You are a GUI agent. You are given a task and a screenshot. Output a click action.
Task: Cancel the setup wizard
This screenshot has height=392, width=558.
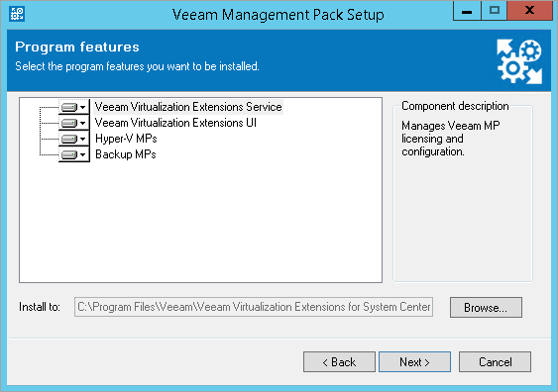point(495,362)
